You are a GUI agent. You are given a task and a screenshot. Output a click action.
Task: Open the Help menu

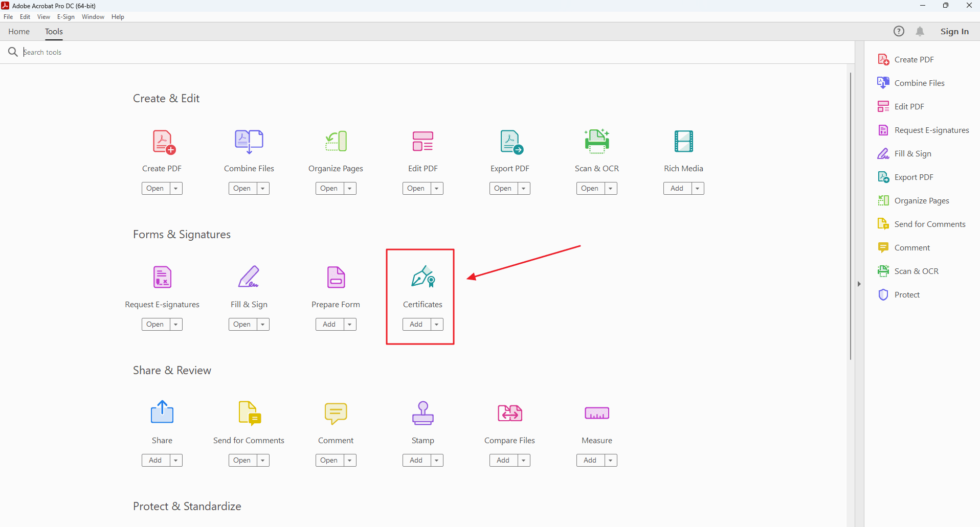pyautogui.click(x=118, y=17)
